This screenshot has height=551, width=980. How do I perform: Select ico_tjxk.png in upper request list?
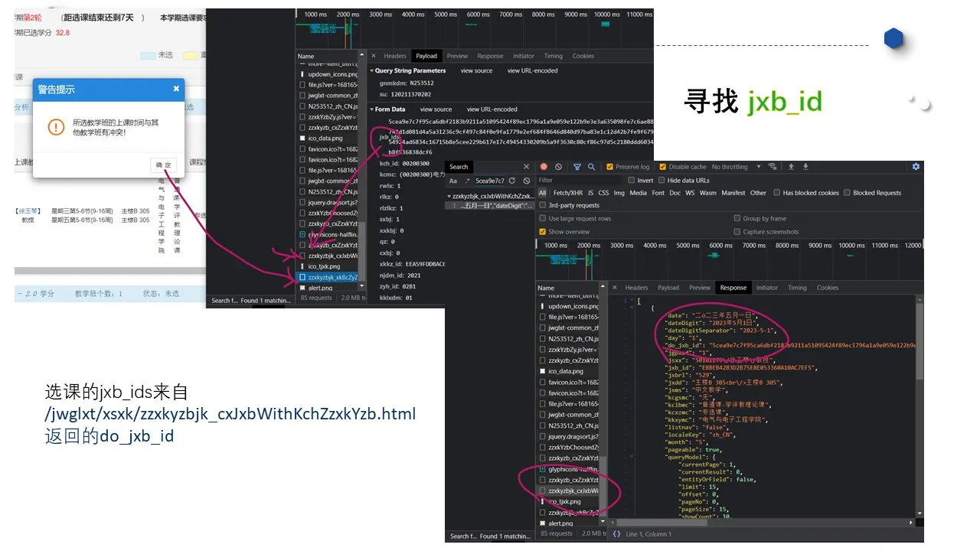coord(330,266)
